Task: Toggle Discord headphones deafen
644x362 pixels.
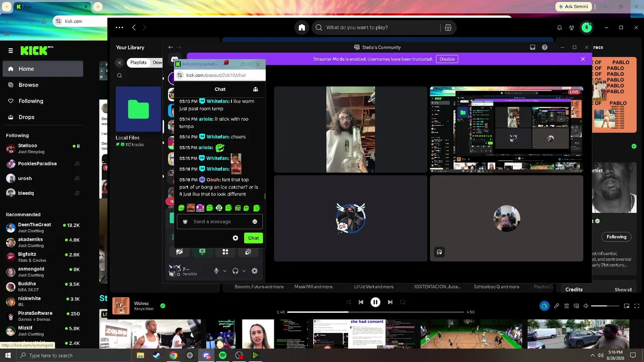Action: pyautogui.click(x=235, y=271)
